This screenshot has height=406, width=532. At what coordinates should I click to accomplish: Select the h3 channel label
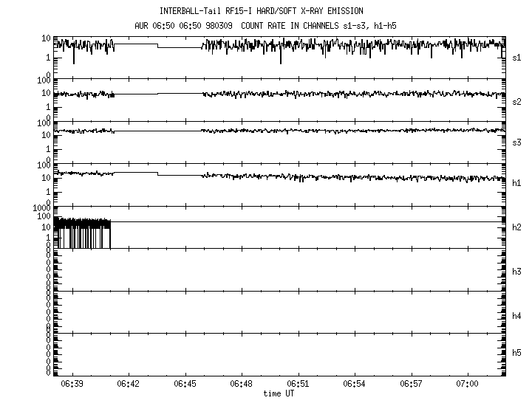(x=516, y=272)
